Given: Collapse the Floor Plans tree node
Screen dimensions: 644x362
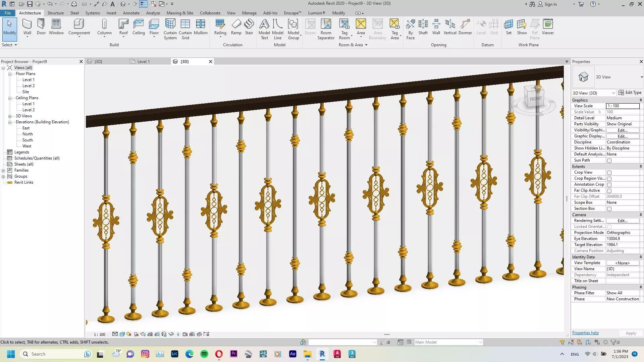Looking at the screenshot, I should click(10, 74).
